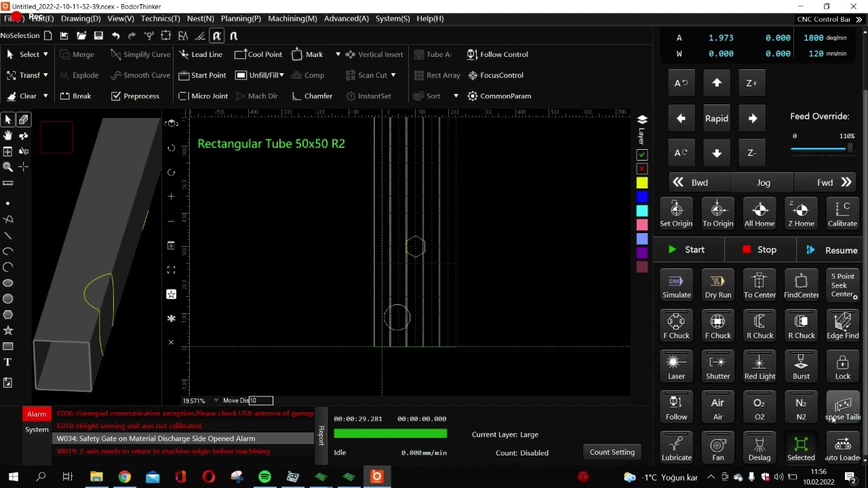Click the Chamfer tool
This screenshot has width=868, height=488.
(x=312, y=96)
